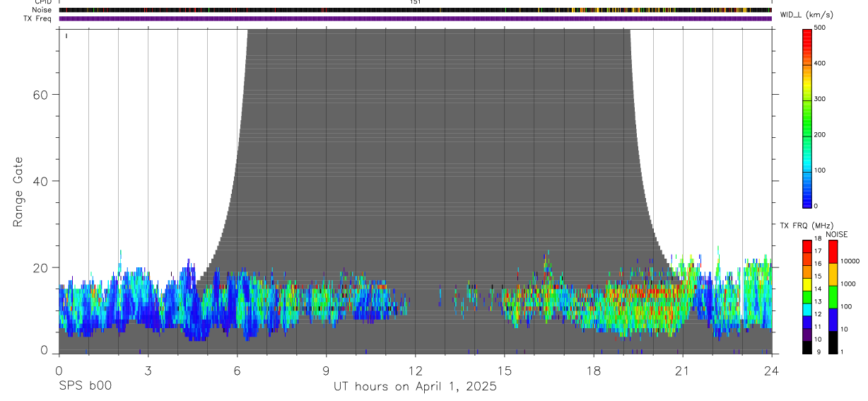Pick the yellow 14–15 MHz frequency swatch
This screenshot has width=868, height=401.
807,284
